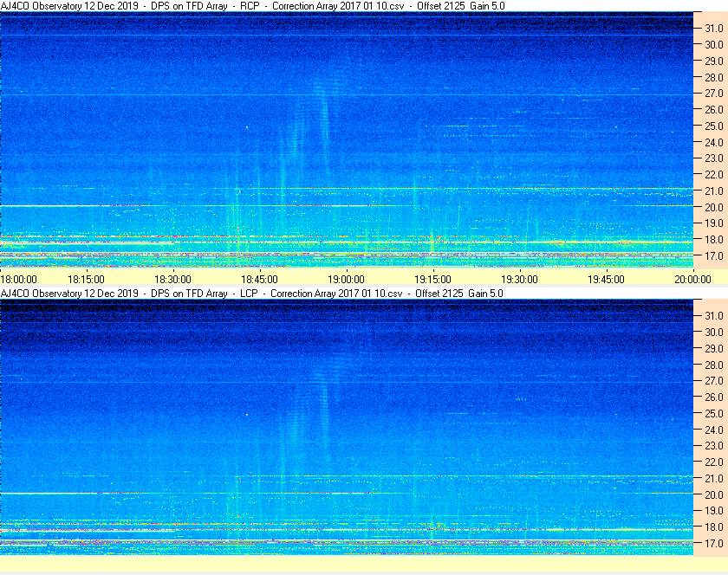Click the 20:00:00 time axis label
This screenshot has height=575, width=728.
[692, 280]
